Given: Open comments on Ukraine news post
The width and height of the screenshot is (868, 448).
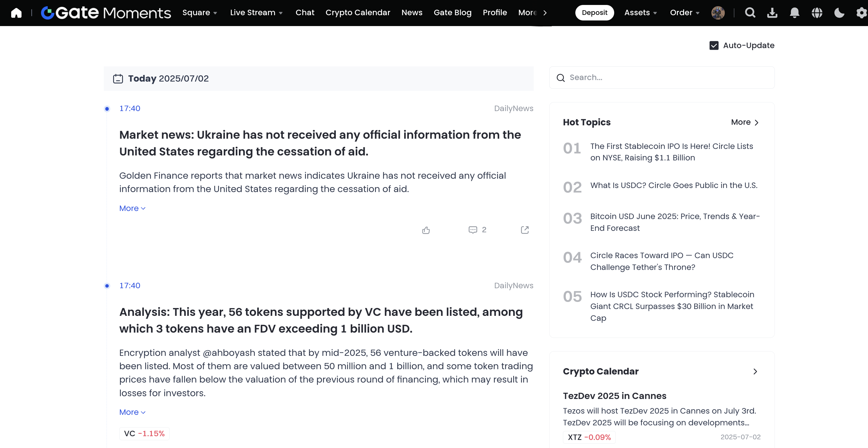Looking at the screenshot, I should pos(473,230).
